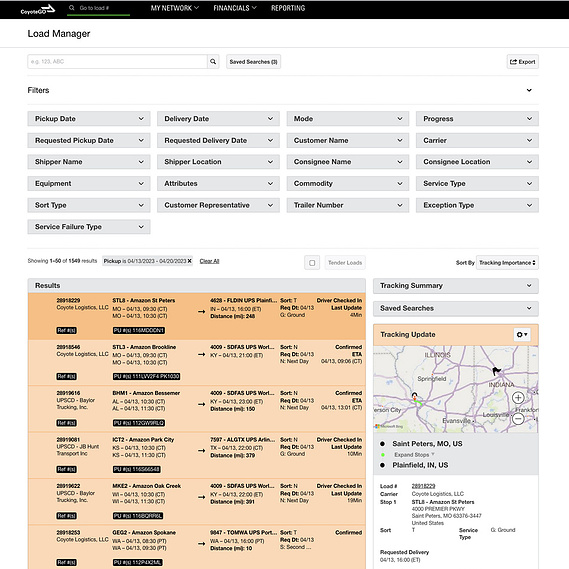Open the Sort Type filter dropdown

pyautogui.click(x=89, y=205)
